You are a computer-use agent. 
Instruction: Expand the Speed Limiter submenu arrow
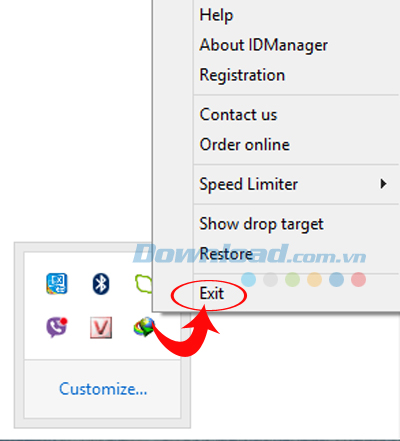click(383, 184)
